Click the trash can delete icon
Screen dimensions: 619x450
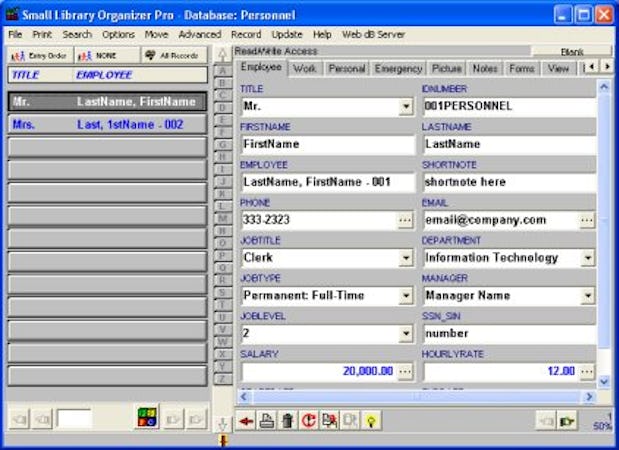tap(288, 421)
